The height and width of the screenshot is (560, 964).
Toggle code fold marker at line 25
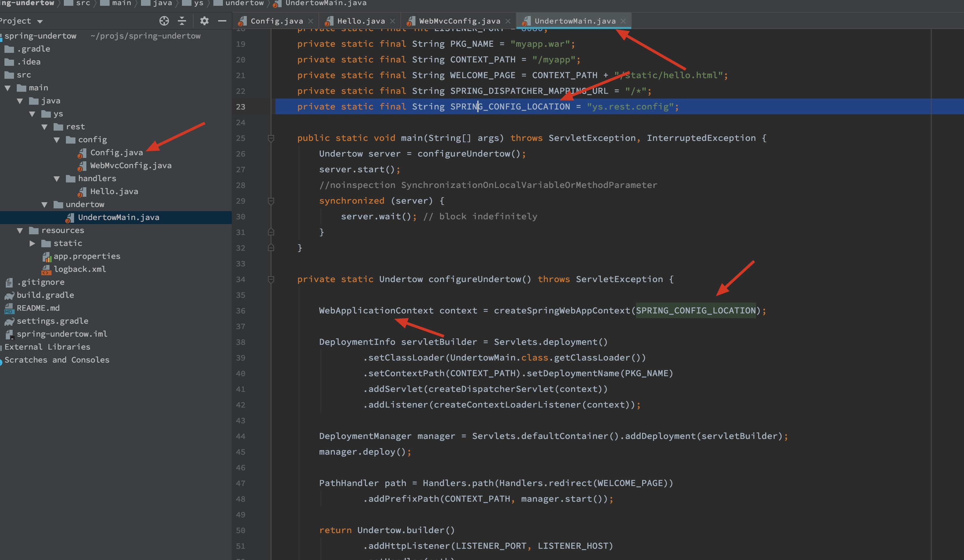click(x=271, y=138)
